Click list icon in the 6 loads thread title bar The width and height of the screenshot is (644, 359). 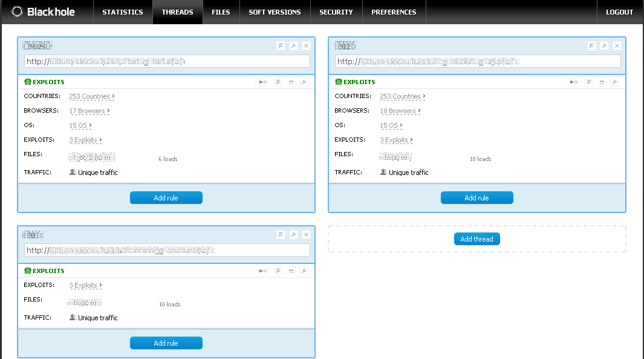[281, 46]
